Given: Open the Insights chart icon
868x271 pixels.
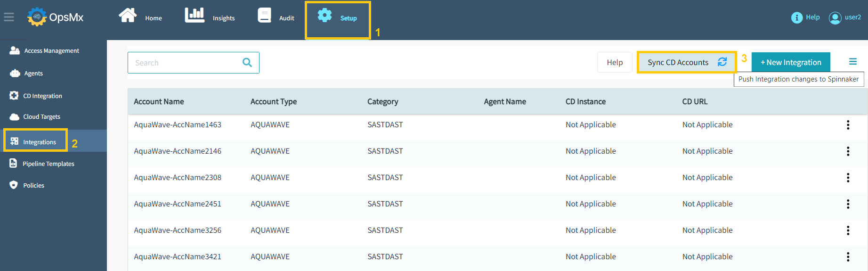Looking at the screenshot, I should 195,16.
